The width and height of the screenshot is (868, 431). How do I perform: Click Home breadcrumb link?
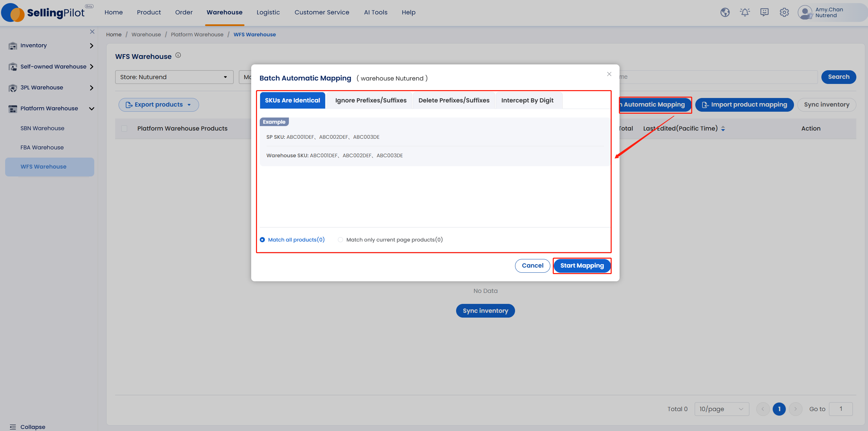(x=114, y=35)
